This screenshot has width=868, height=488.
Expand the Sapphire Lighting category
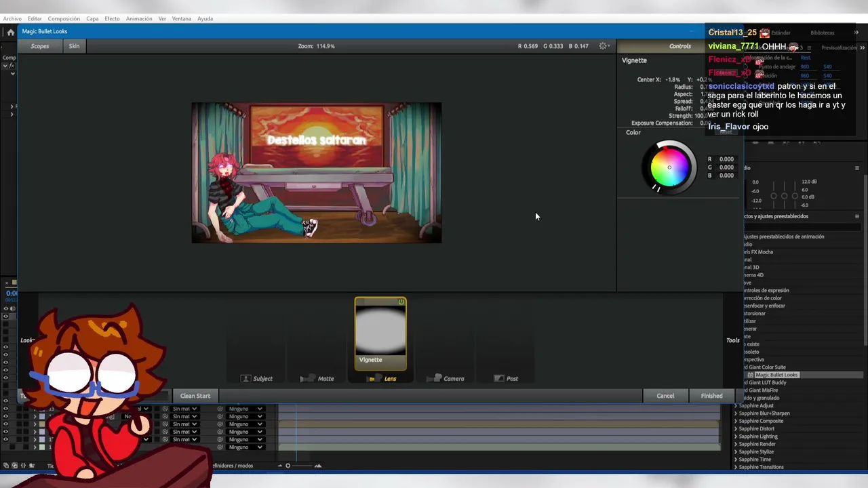pos(736,436)
